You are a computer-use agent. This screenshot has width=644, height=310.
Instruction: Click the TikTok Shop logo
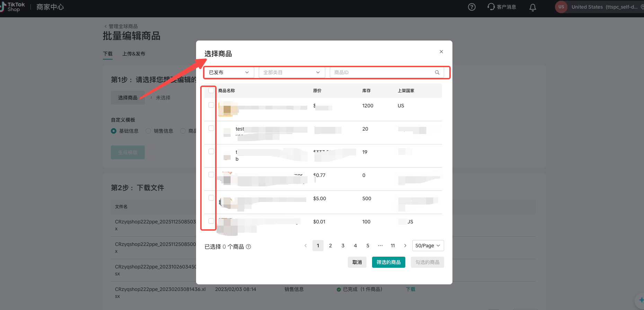click(14, 7)
